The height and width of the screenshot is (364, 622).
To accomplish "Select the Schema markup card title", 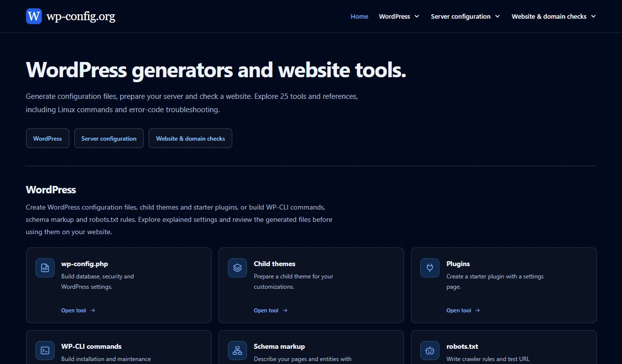I will 280,346.
